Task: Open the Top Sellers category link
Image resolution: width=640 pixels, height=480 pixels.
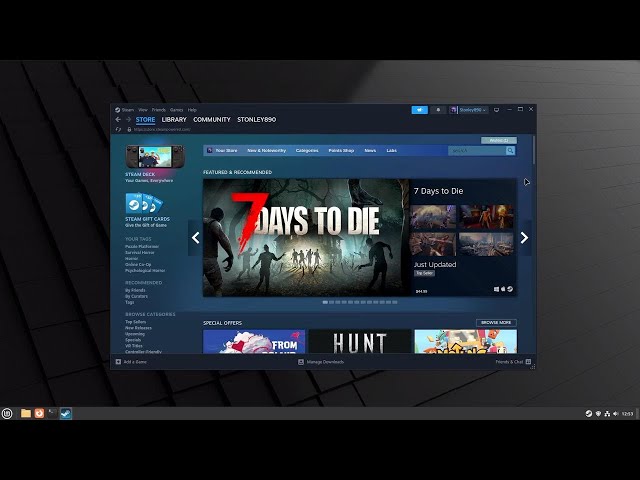Action: (x=136, y=322)
